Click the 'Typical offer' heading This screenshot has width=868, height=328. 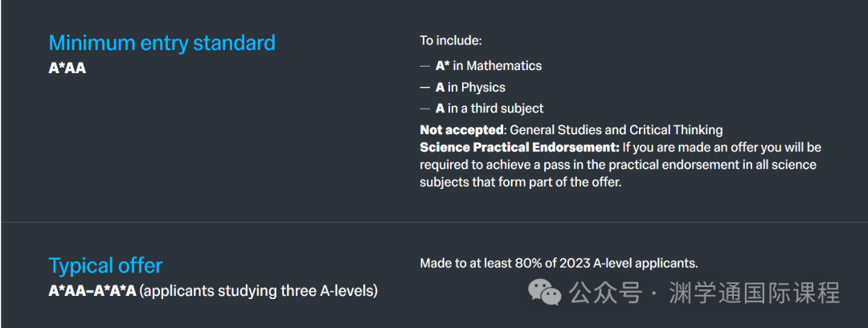coord(106,266)
